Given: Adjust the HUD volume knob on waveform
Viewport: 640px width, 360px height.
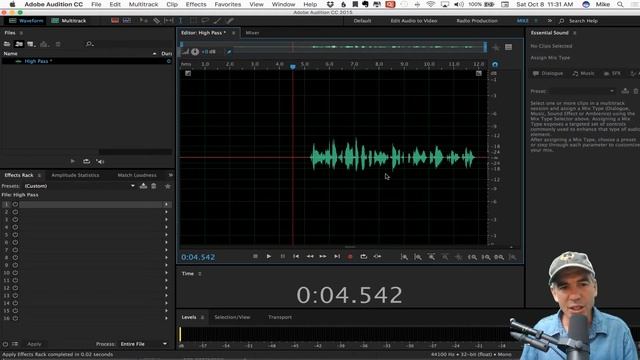Looking at the screenshot, I should click(195, 51).
